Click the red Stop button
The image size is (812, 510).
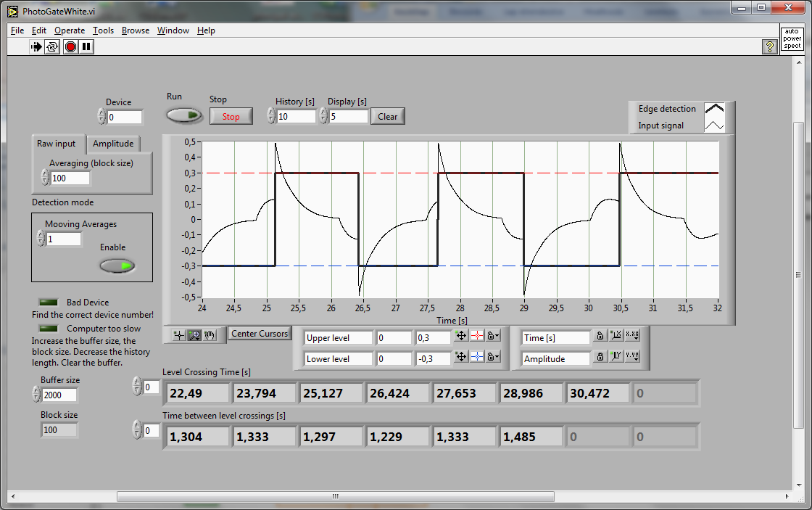pyautogui.click(x=231, y=116)
